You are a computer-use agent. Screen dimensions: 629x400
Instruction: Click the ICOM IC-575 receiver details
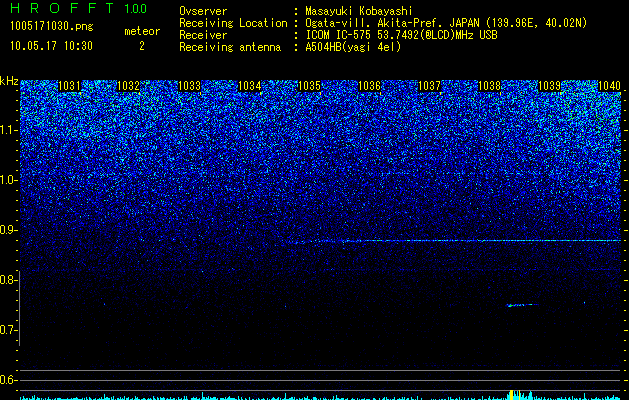click(x=401, y=35)
